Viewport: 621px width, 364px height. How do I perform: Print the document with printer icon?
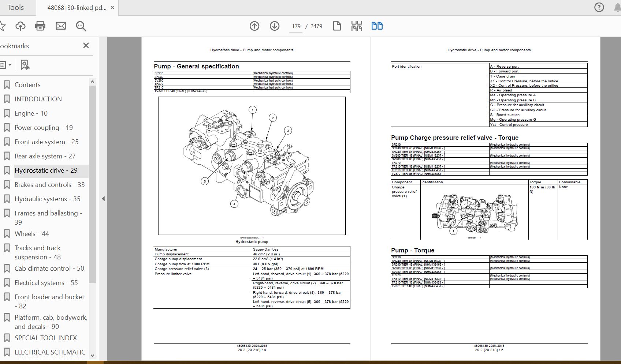[x=40, y=26]
